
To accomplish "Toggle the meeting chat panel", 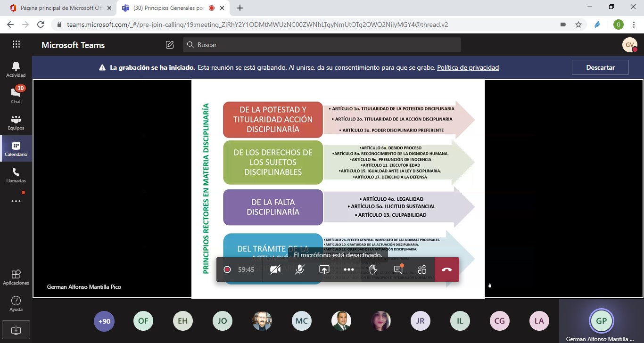I will 398,269.
